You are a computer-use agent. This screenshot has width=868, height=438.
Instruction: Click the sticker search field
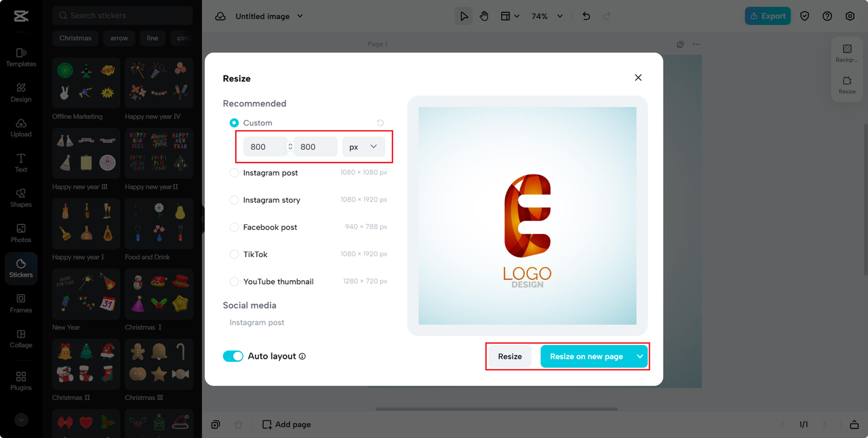[x=123, y=15]
